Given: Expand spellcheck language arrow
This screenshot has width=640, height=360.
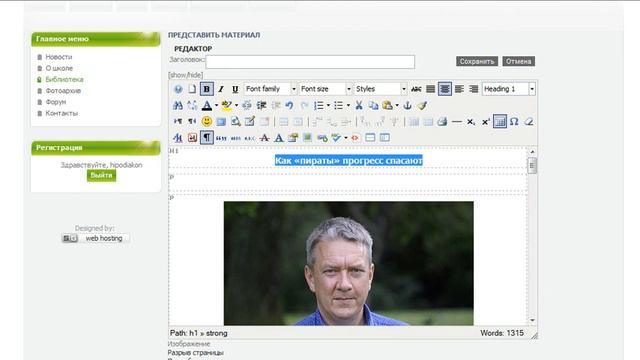Looking at the screenshot, I should (x=346, y=138).
